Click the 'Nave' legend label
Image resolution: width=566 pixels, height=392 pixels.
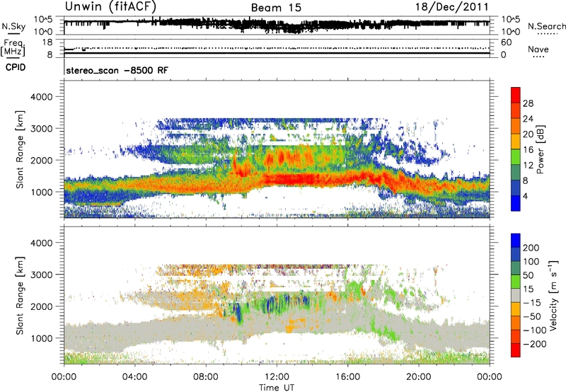(x=538, y=49)
